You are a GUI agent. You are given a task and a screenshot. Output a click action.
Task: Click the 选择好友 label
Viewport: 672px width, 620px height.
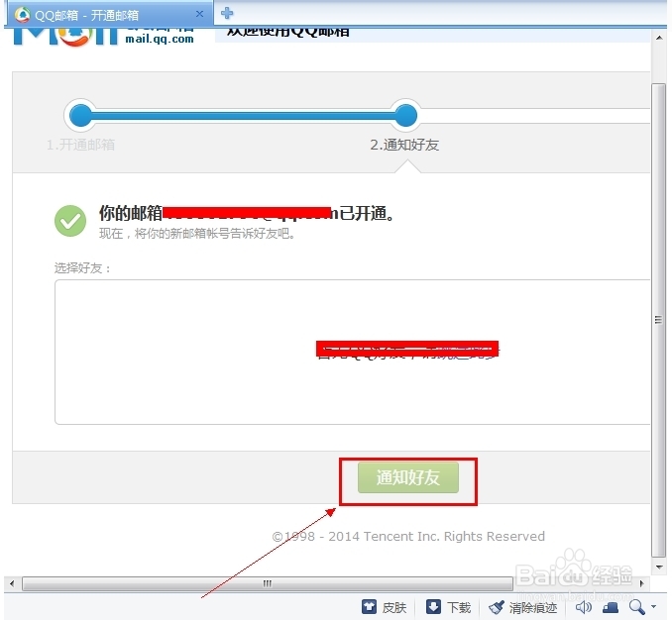82,268
